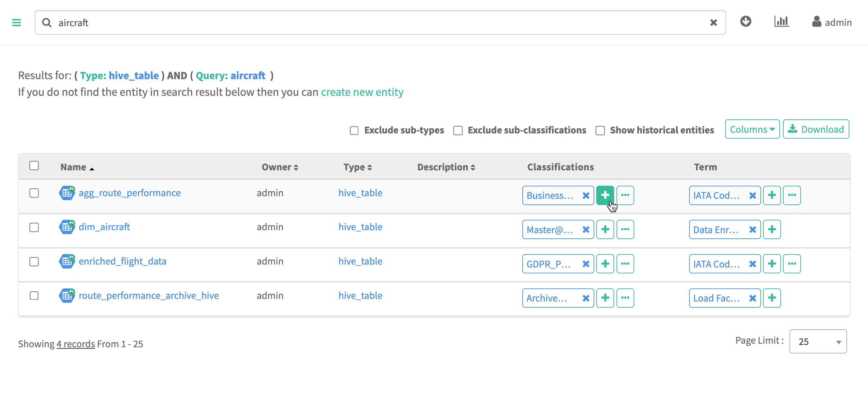
Task: Open the hamburger sidebar menu
Action: coord(16,23)
